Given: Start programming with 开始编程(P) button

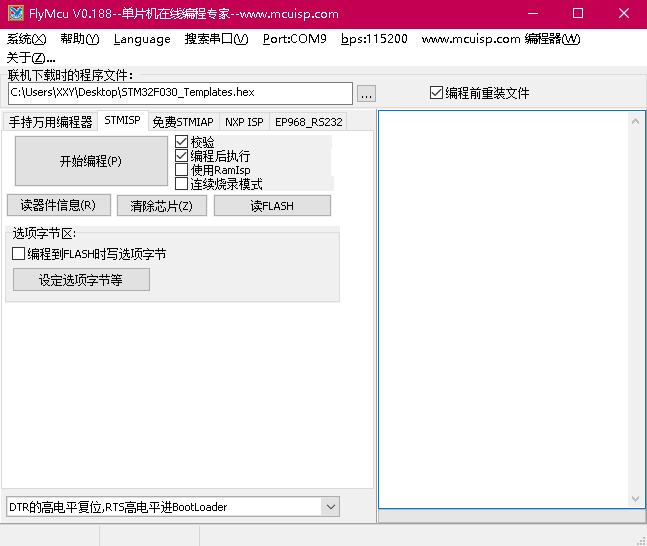Looking at the screenshot, I should point(91,161).
